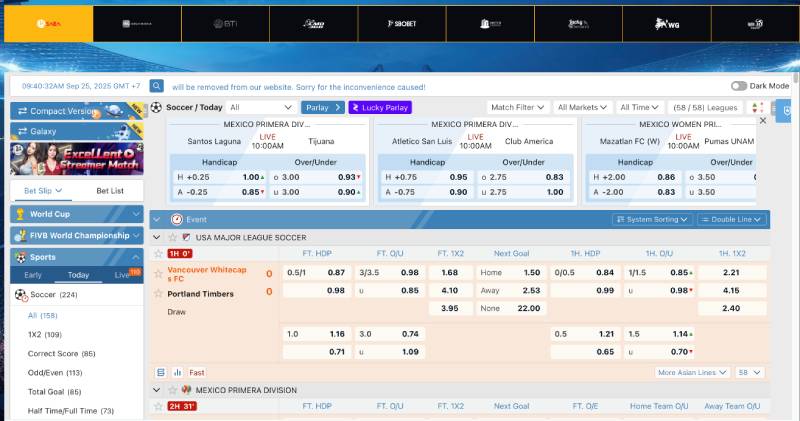Screen dimensions: 800x421
Task: Click the timer icon in Event header
Action: [x=176, y=219]
